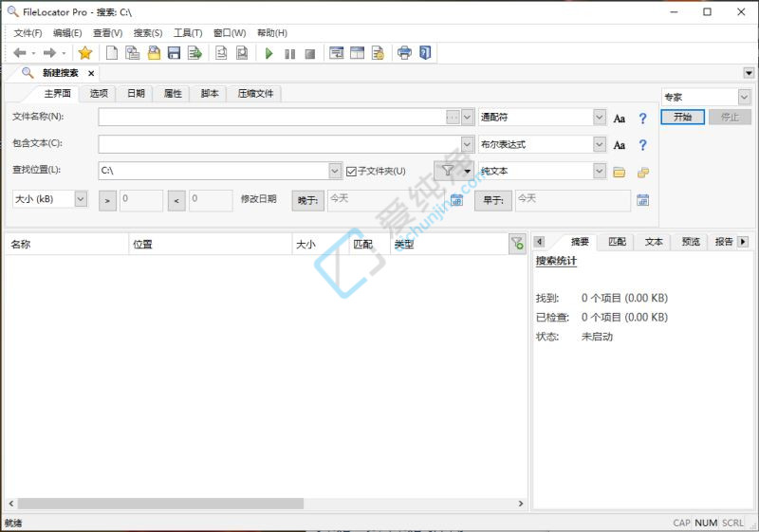Click the horizontal scrollbar thumb in results

pos(160,504)
